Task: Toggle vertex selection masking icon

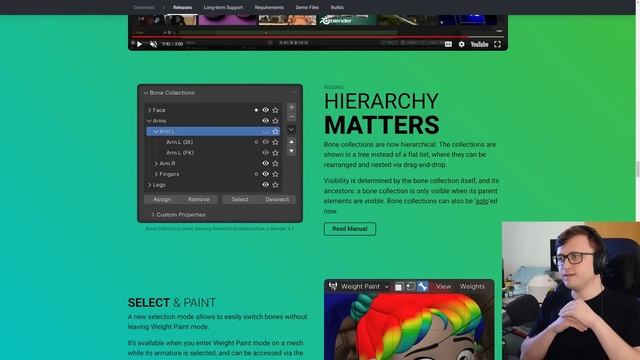Action: [x=411, y=287]
